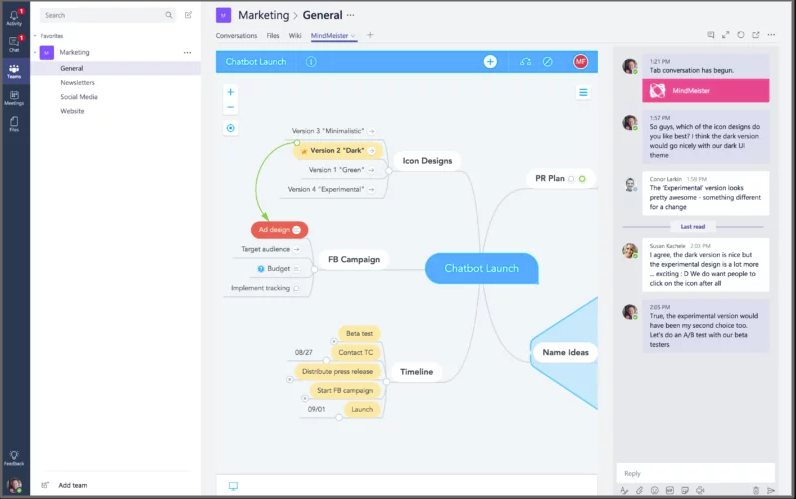
Task: Attach a file to the reply
Action: (639, 490)
